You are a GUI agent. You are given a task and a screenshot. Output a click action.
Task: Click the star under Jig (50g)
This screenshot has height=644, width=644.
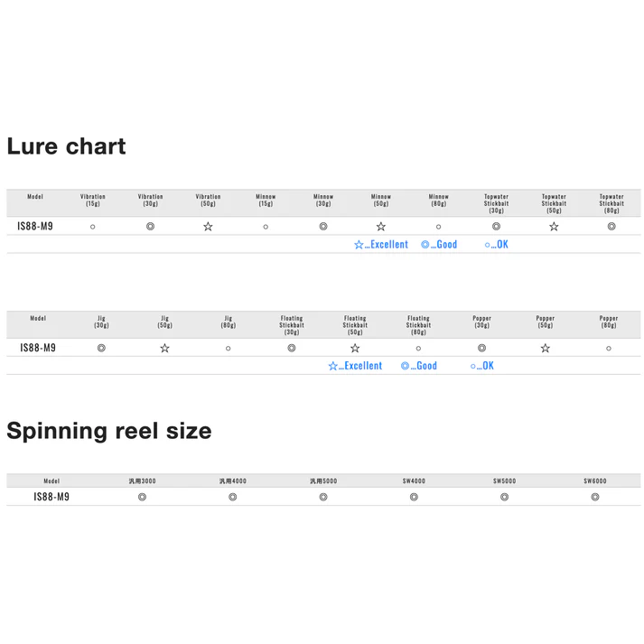[x=164, y=349]
